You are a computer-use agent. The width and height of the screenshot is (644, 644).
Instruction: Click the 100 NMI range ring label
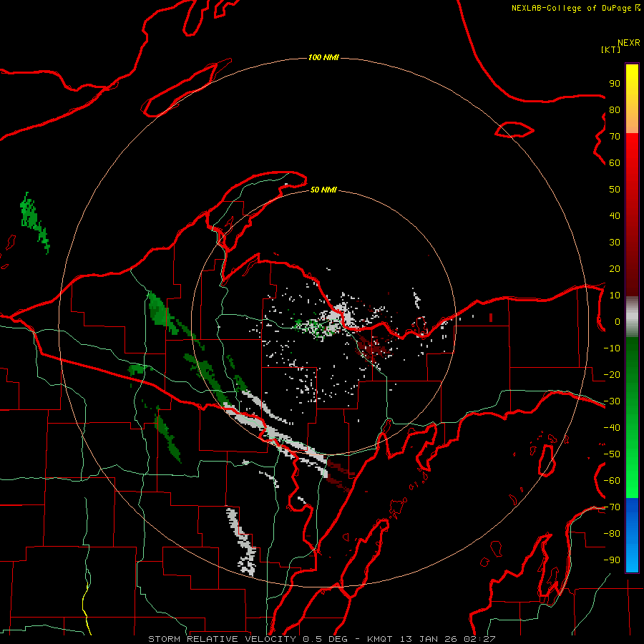coord(323,57)
